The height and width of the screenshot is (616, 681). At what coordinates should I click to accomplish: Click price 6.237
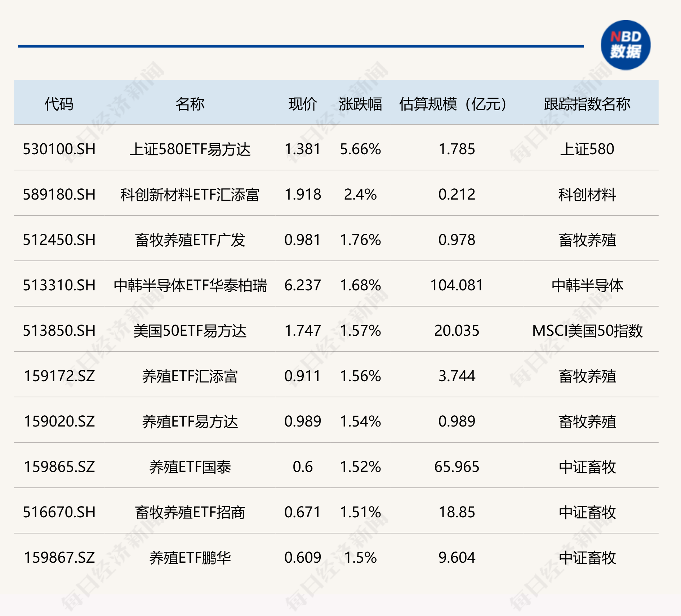(303, 285)
